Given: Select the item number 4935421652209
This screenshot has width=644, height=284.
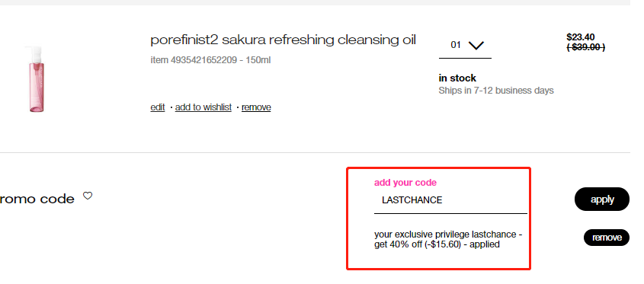Looking at the screenshot, I should click(x=203, y=60).
